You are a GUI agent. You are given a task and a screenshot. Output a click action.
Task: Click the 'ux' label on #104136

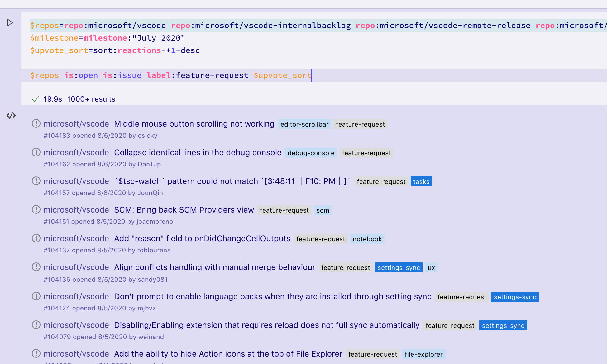click(431, 267)
